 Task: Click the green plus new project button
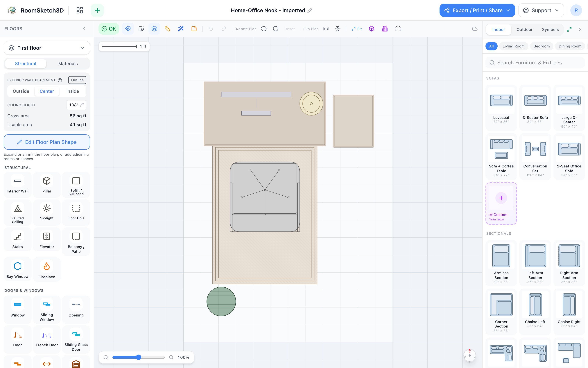pos(97,10)
